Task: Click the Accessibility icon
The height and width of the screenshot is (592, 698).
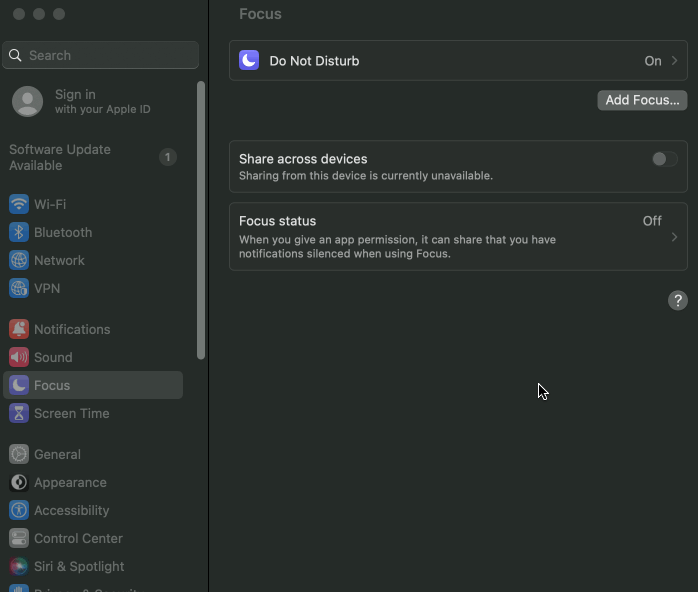Action: 19,511
